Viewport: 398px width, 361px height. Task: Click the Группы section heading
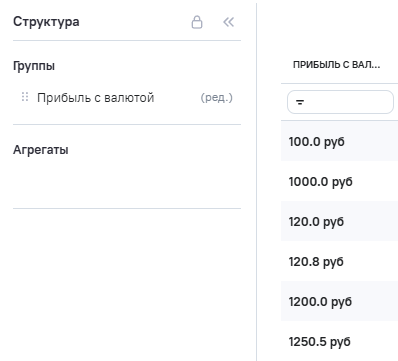point(34,66)
